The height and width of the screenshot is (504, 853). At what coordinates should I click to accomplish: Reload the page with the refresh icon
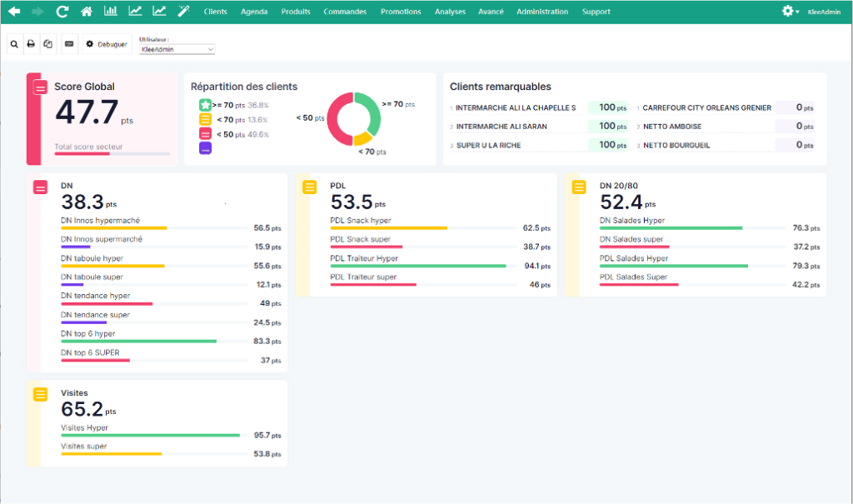62,11
